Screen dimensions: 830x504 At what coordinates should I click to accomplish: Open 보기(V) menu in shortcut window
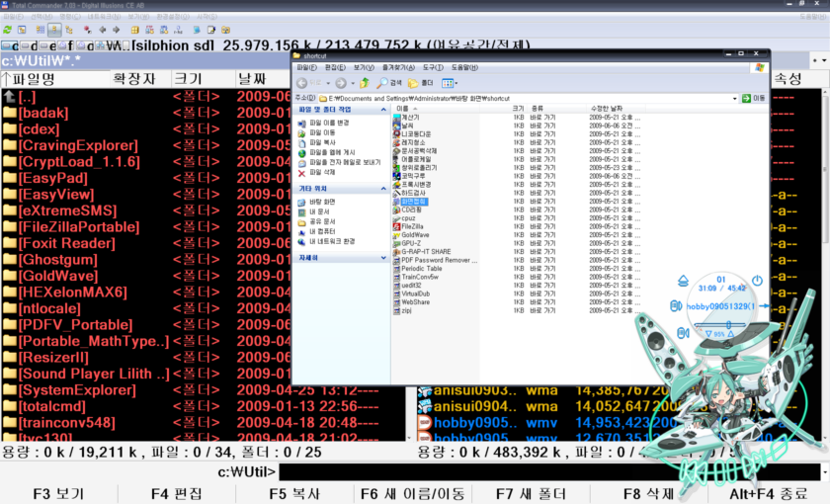point(364,68)
